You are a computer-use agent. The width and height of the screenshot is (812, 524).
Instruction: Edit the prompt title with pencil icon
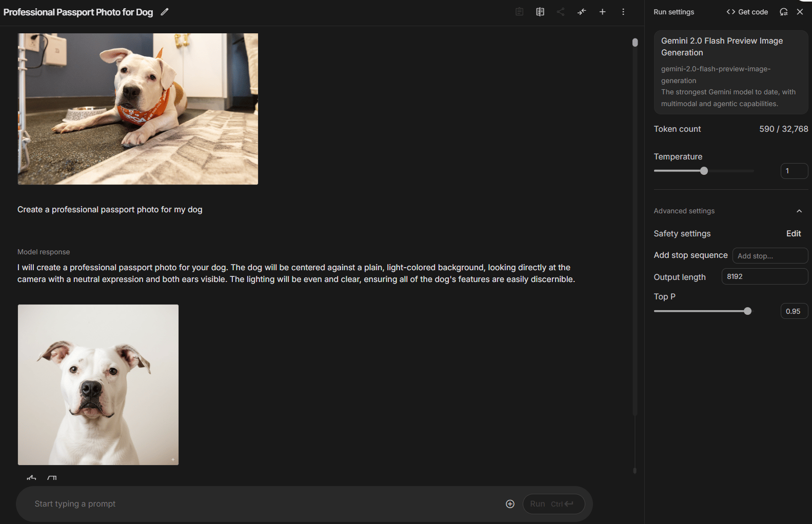[x=165, y=12]
